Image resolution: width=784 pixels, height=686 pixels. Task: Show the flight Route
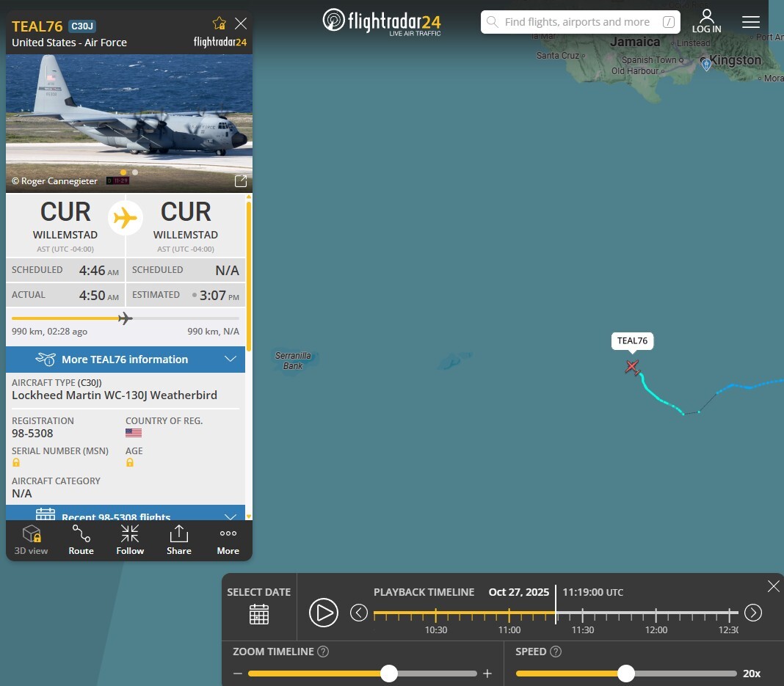pyautogui.click(x=81, y=540)
